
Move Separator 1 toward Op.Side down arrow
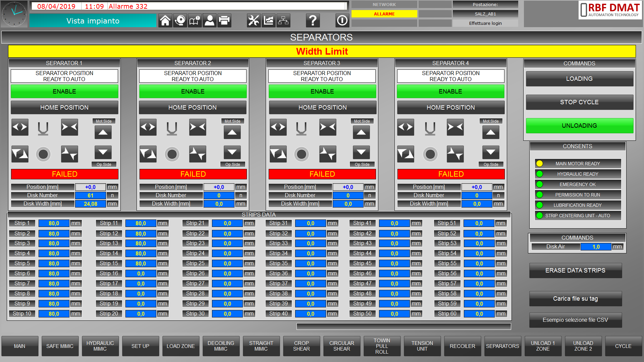pos(103,152)
